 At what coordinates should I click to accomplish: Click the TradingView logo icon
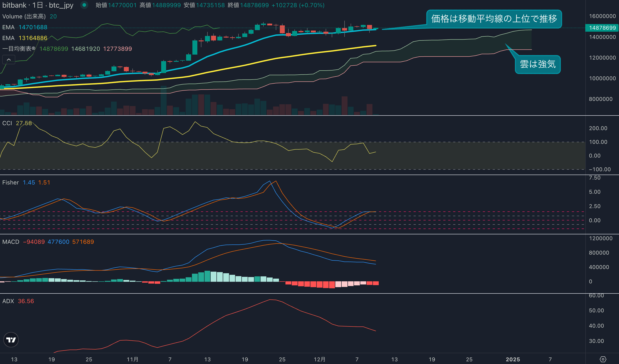11,340
